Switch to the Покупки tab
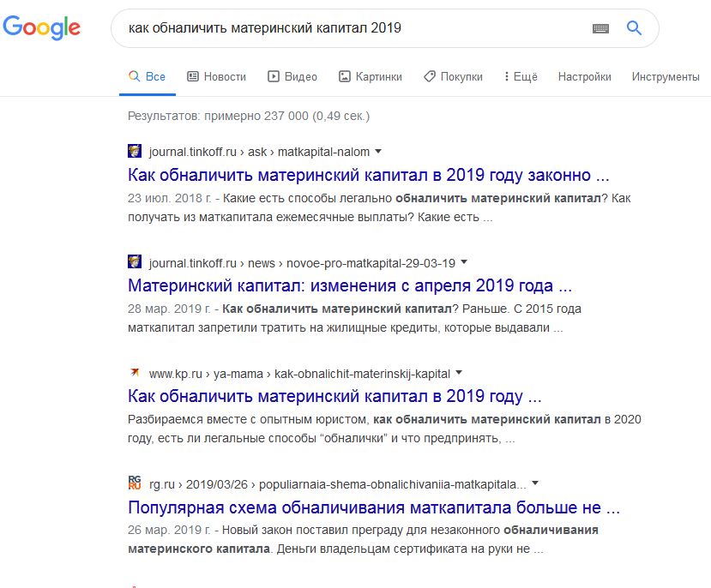The width and height of the screenshot is (711, 588). tap(453, 76)
